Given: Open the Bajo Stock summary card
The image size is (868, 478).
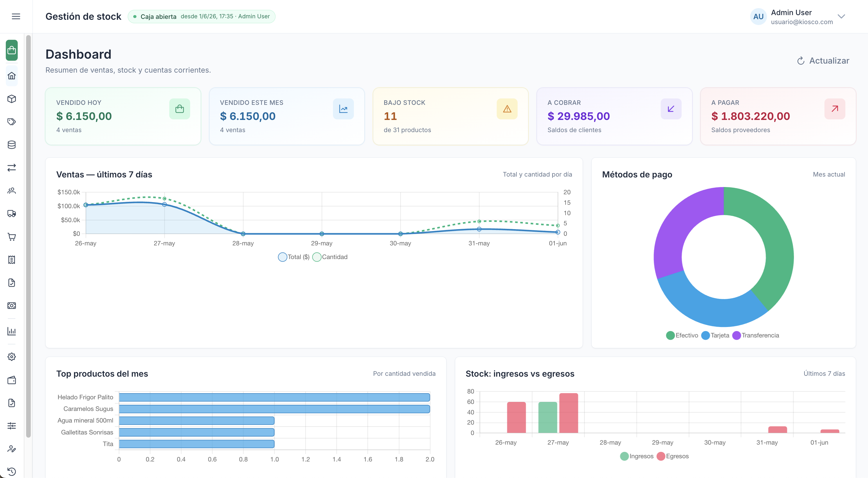Looking at the screenshot, I should pos(451,116).
